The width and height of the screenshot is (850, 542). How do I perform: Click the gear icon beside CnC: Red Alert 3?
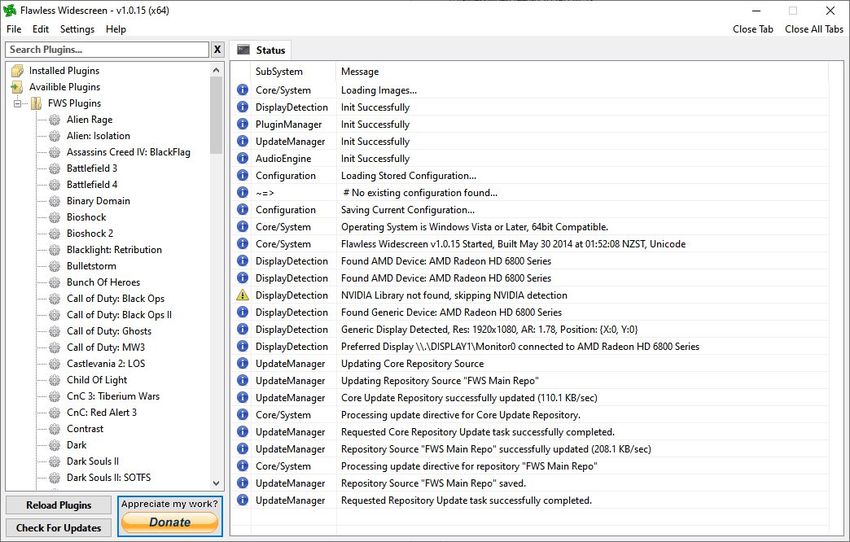(x=54, y=412)
